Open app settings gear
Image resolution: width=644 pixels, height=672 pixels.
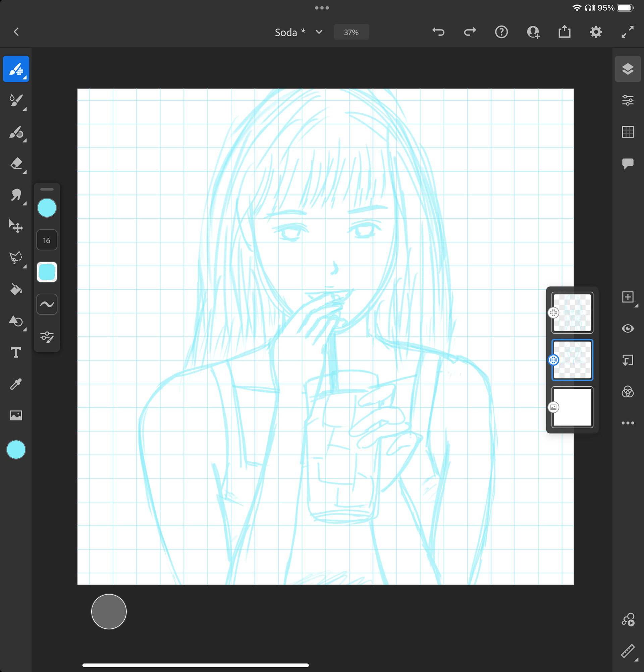tap(596, 32)
